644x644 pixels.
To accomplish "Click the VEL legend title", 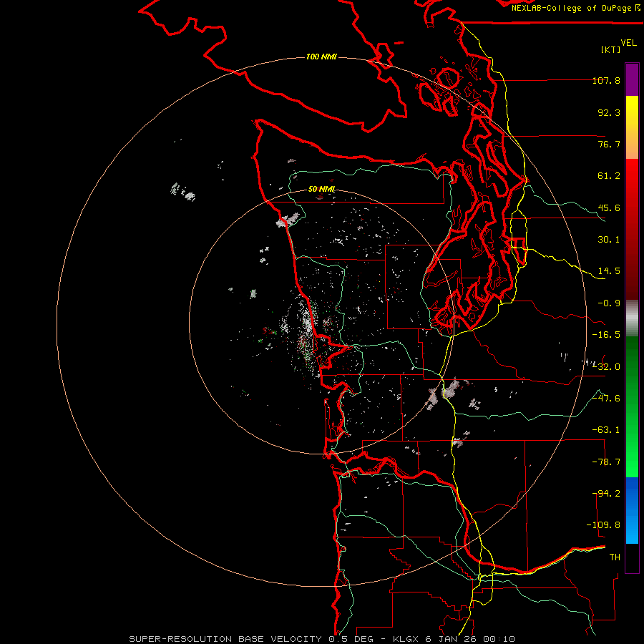I will [628, 43].
